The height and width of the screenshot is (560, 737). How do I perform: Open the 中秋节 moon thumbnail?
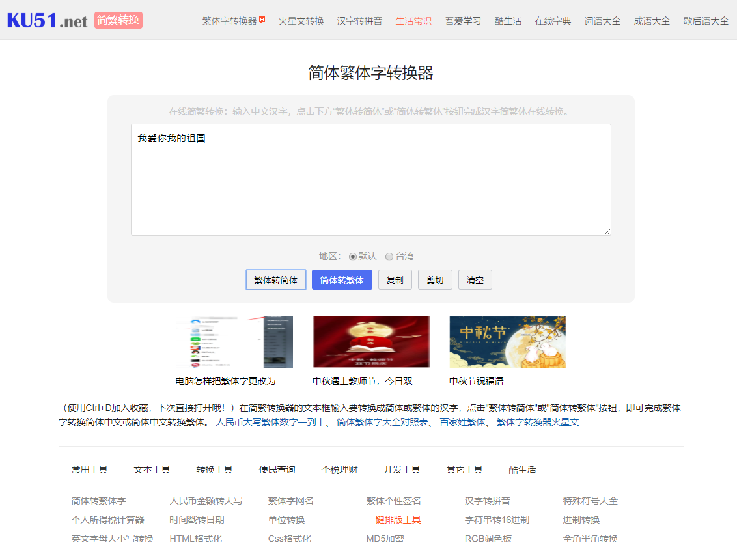pyautogui.click(x=508, y=342)
